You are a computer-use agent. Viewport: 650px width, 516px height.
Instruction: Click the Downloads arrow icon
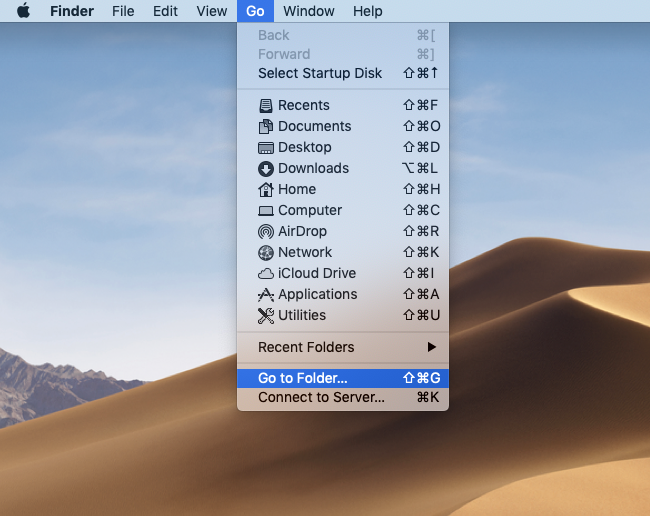[x=266, y=169]
